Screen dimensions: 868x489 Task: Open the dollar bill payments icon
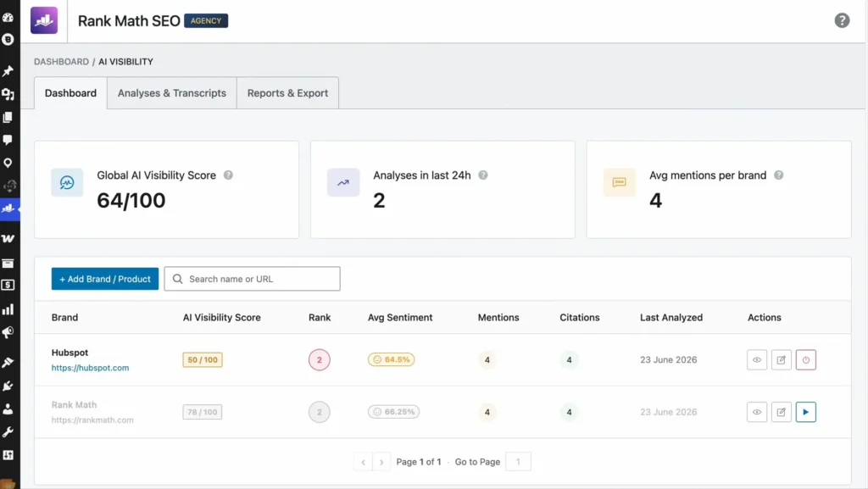(8, 285)
